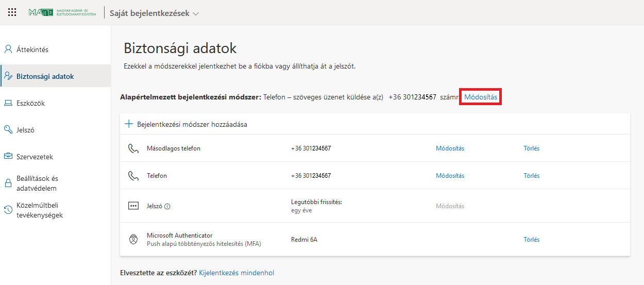Click the Microsoft Authenticator row icon
644x285 pixels.
click(133, 240)
